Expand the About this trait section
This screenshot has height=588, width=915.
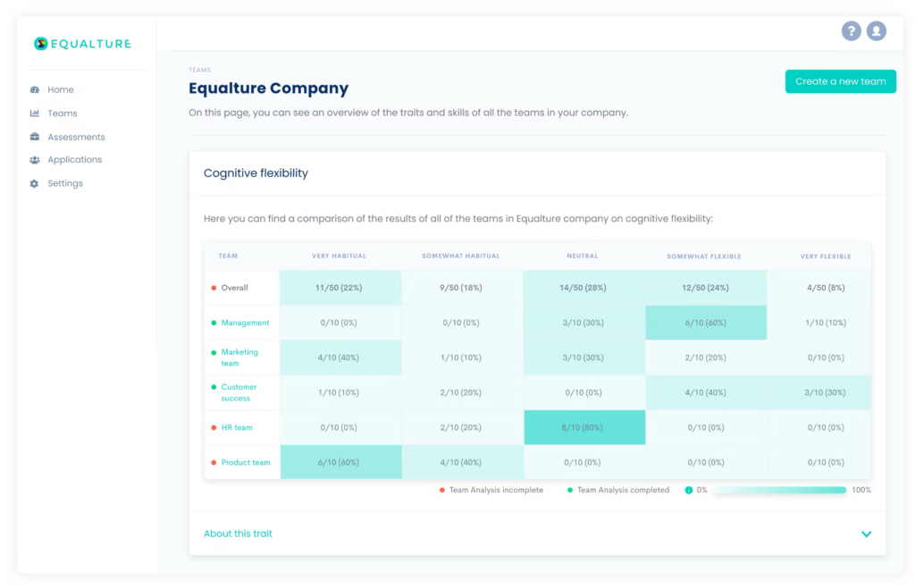point(237,533)
